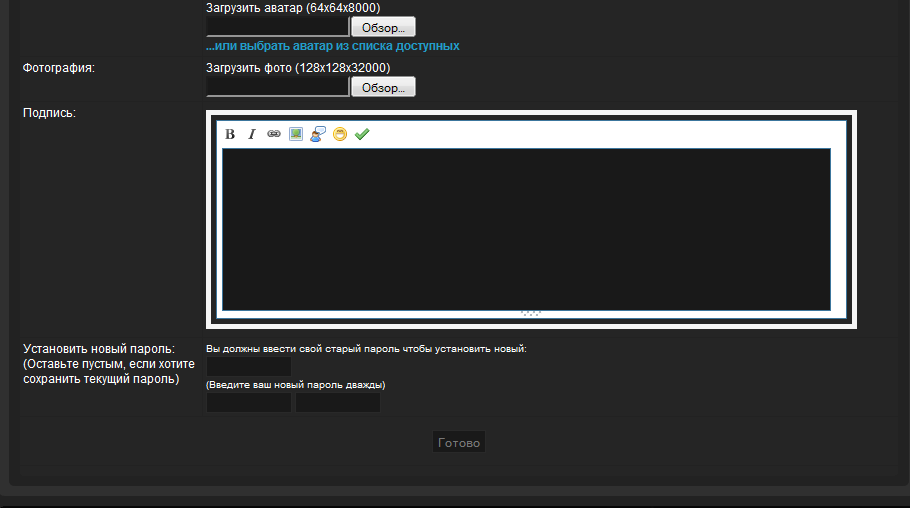Click inside the signature text area
Screen dimensions: 910x508
click(526, 229)
